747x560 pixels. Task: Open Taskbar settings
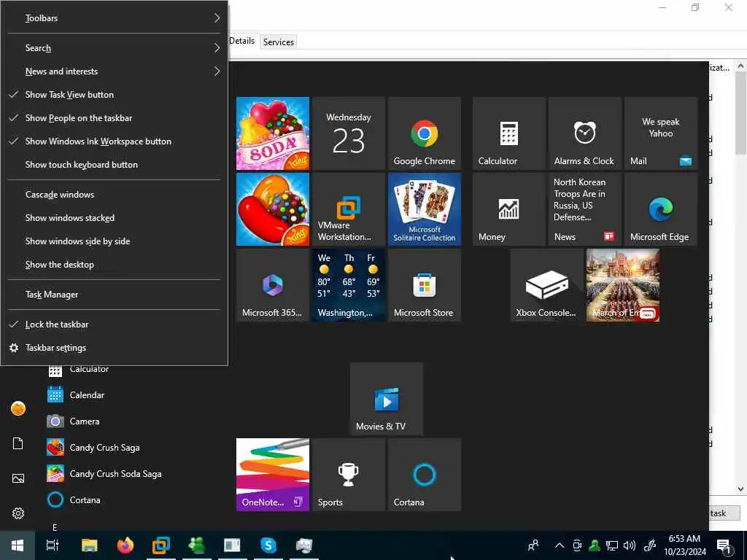[115, 348]
